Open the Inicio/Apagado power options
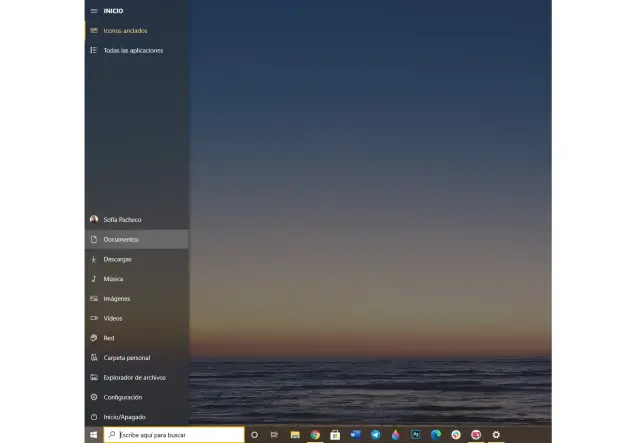Viewport: 640px width, 443px height. 124,416
